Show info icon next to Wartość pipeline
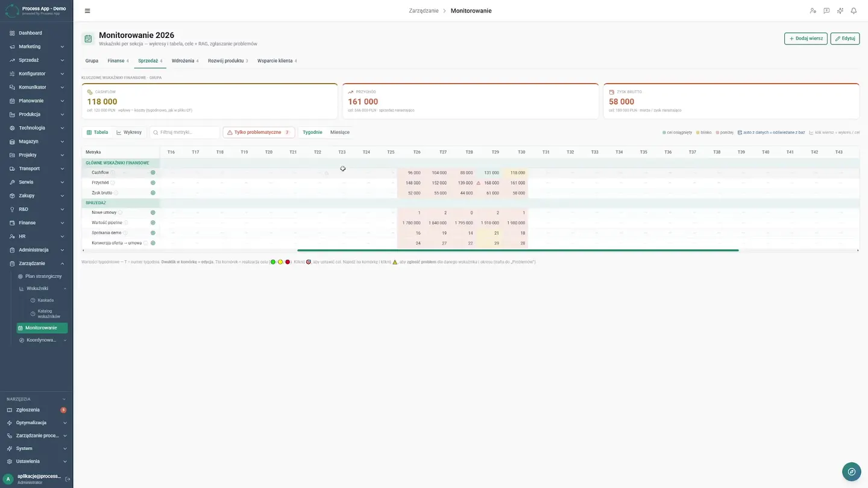Viewport: 868px width, 488px height. coord(126,223)
